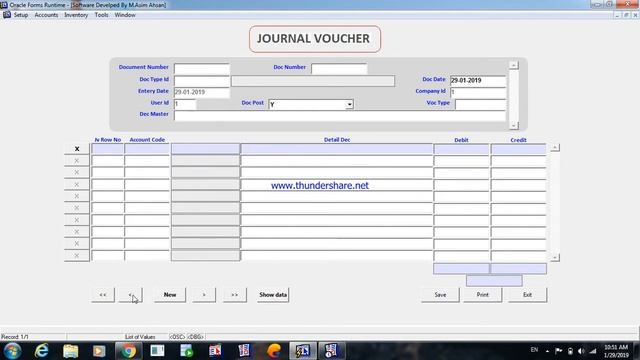
Task: Click the third row delete X button
Action: [77, 173]
